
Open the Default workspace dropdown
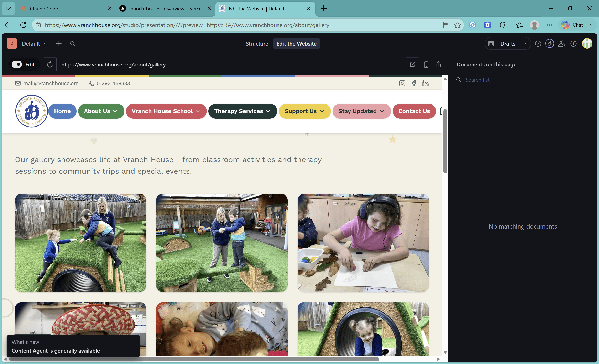click(35, 43)
